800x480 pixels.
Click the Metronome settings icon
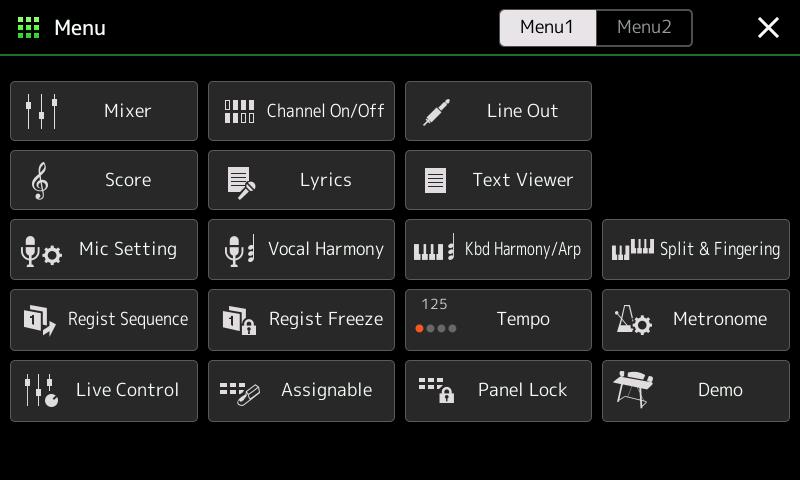pyautogui.click(x=633, y=320)
